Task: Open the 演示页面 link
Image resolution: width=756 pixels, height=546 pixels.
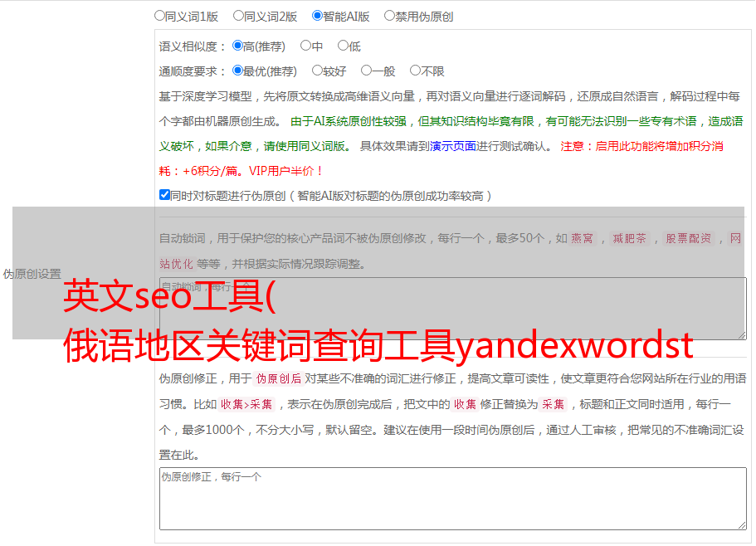Action: (453, 146)
